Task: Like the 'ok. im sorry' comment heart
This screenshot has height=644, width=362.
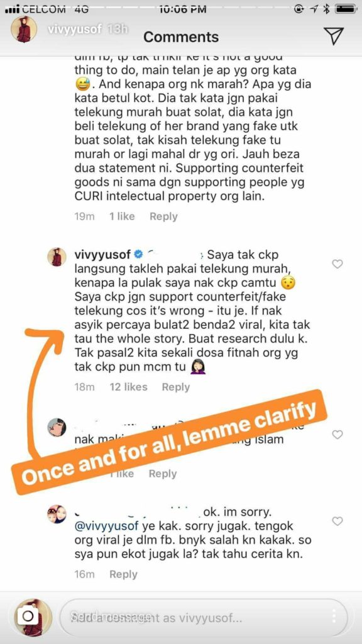Action: (x=337, y=521)
